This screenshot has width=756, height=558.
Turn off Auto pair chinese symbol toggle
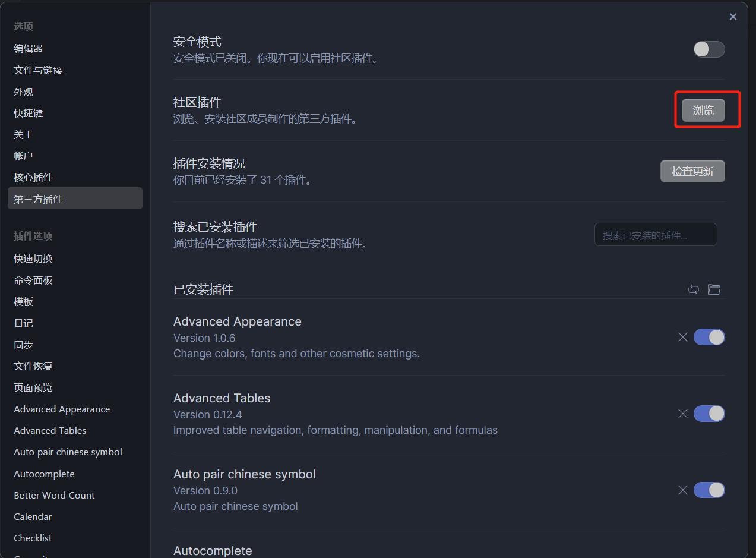click(709, 490)
